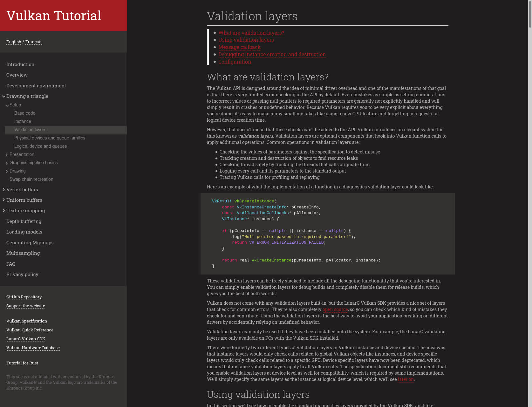Open Physical devices and queue families
This screenshot has width=532, height=407.
click(50, 138)
